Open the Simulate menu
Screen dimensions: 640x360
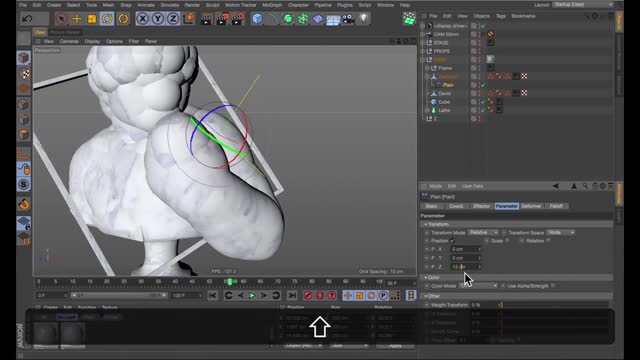pyautogui.click(x=170, y=5)
